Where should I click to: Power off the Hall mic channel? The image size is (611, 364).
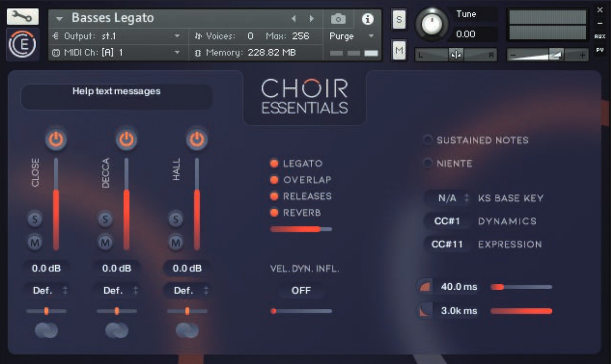coord(196,138)
